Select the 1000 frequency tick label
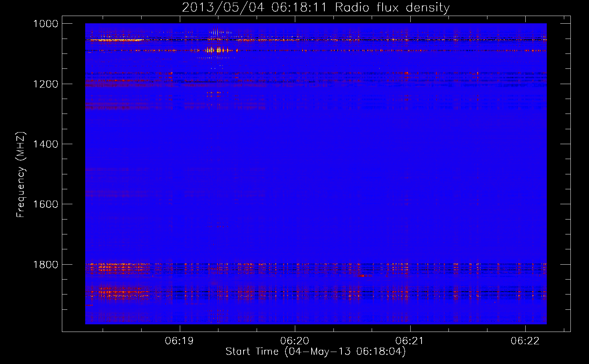Image resolution: width=589 pixels, height=364 pixels. click(x=46, y=24)
